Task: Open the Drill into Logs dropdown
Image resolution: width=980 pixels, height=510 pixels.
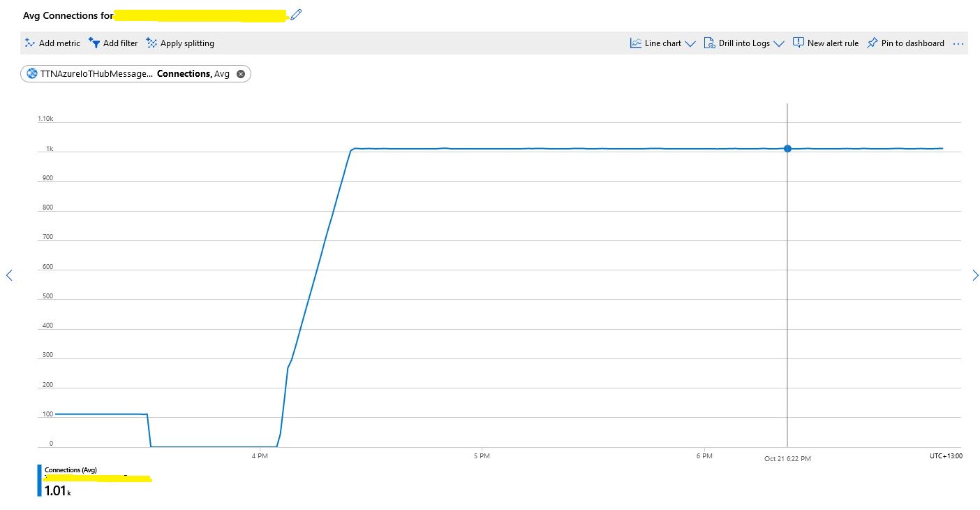Action: 743,43
